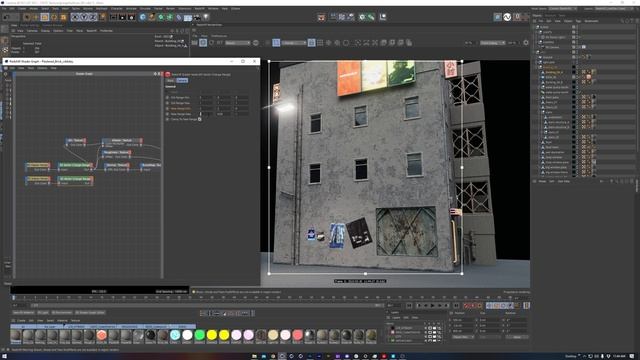Click the New Range Max value field
Viewport: 640px width, 360px height.
pyautogui.click(x=206, y=114)
